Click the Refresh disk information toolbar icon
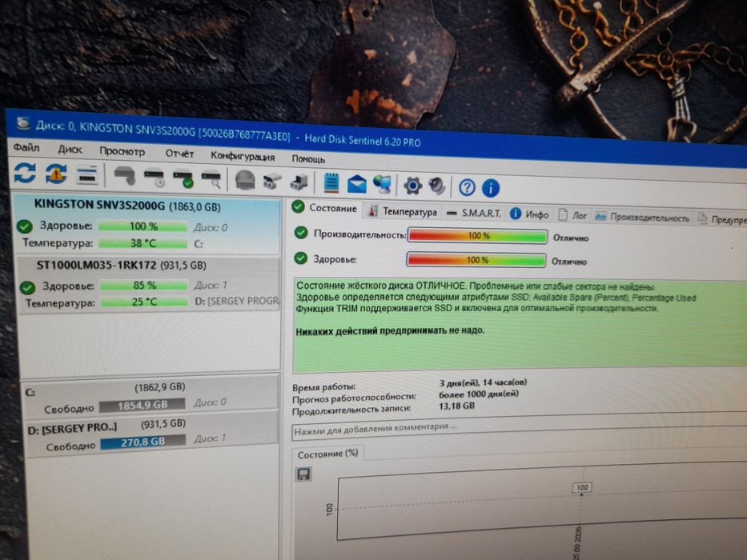 [x=25, y=172]
